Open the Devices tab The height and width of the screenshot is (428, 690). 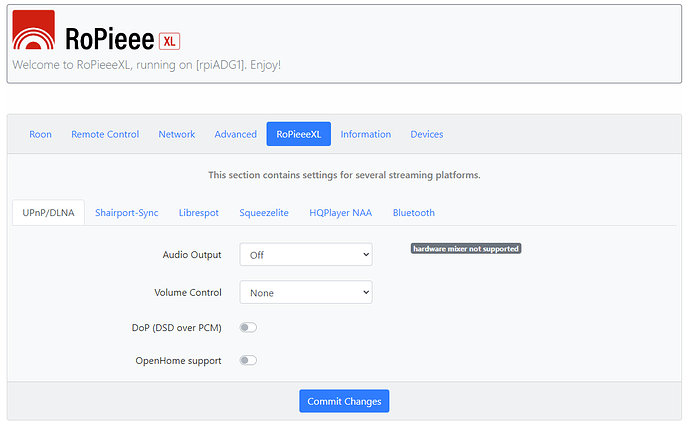point(427,134)
